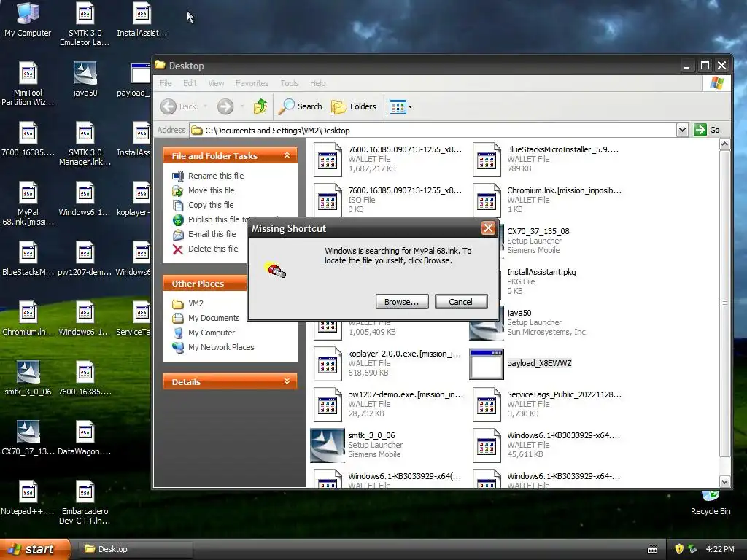Viewport: 747px width, 560px height.
Task: Toggle the Folders pane button
Action: [x=354, y=106]
